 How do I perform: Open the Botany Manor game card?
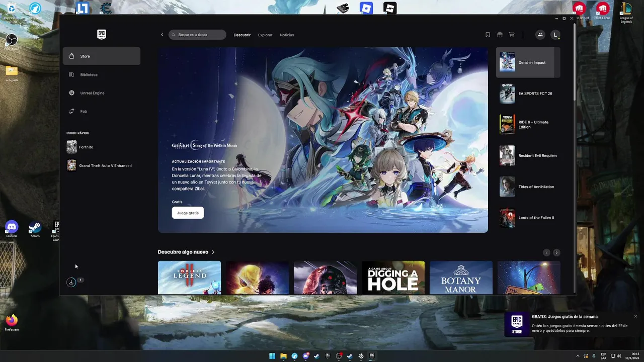(x=461, y=278)
